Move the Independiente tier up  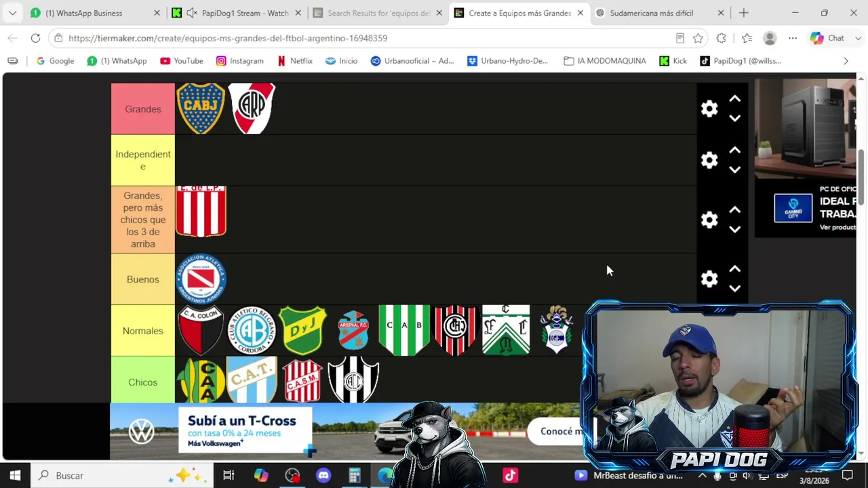[x=734, y=150]
